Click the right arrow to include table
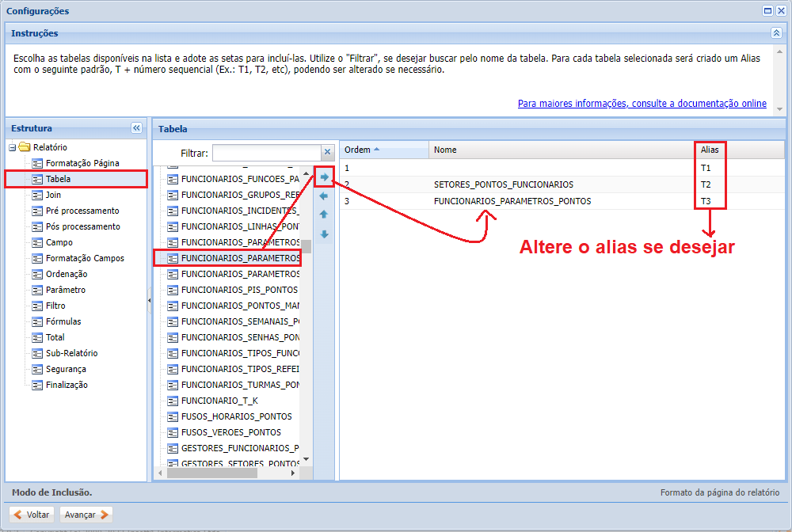Viewport: 792px width, 532px height. 324,177
